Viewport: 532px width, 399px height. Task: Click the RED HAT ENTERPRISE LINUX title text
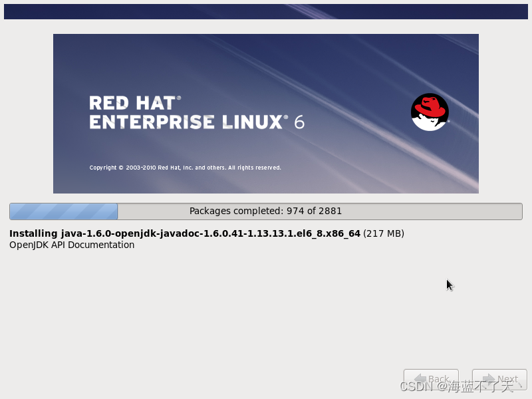pyautogui.click(x=197, y=112)
